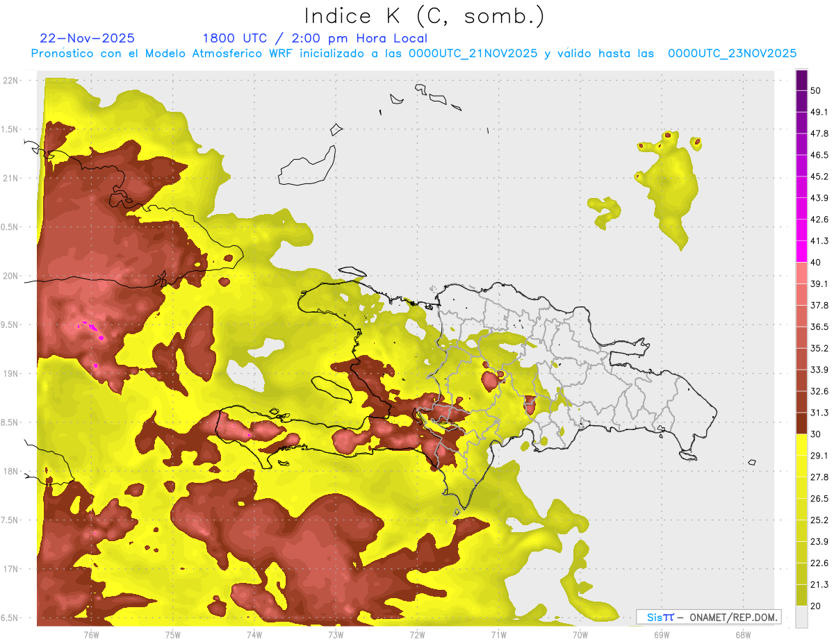The image size is (834, 644).
Task: Click the legend value '23.9'
Action: tap(819, 542)
